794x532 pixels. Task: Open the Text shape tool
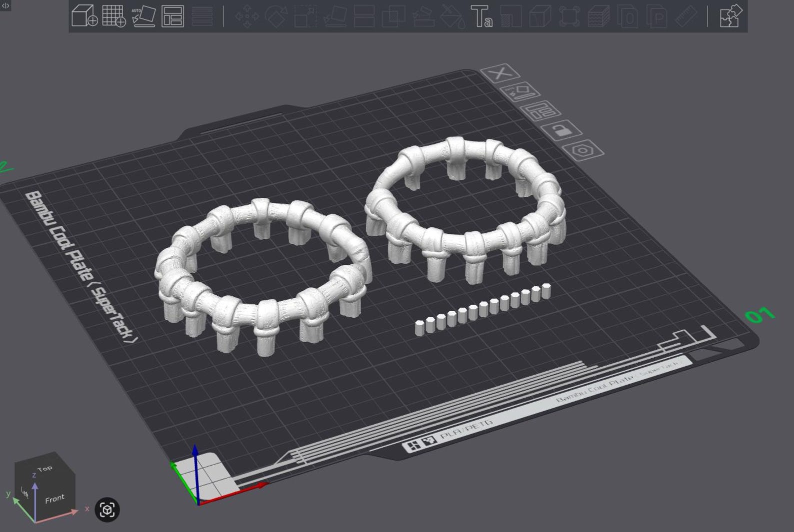481,16
